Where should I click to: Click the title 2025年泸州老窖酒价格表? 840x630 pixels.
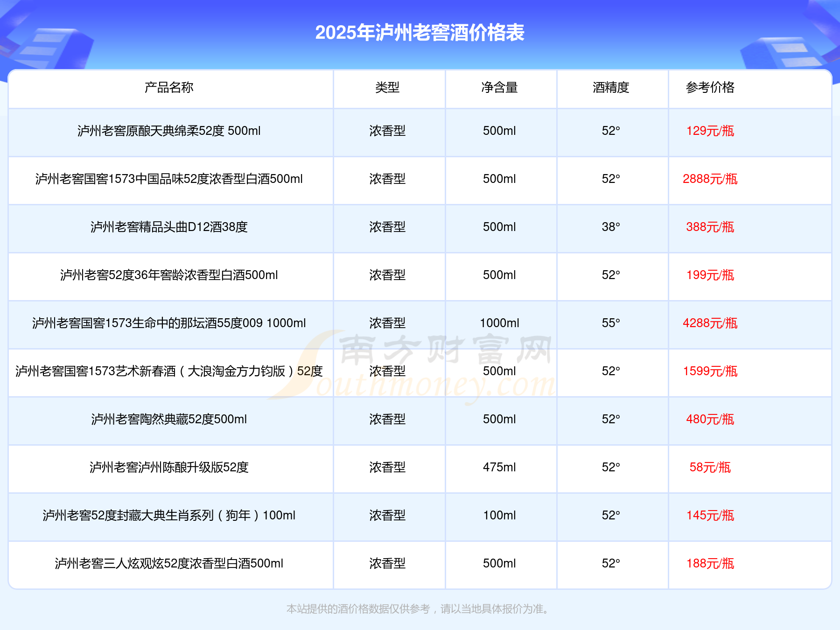[420, 33]
